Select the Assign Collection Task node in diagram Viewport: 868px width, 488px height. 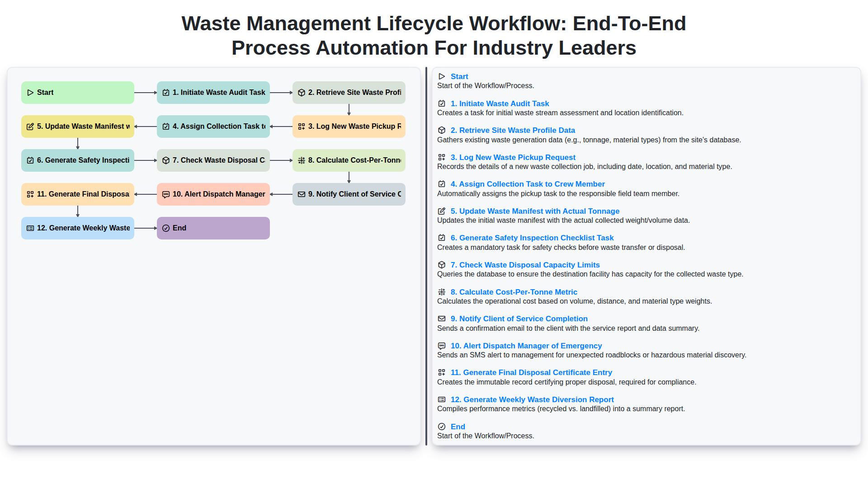213,127
